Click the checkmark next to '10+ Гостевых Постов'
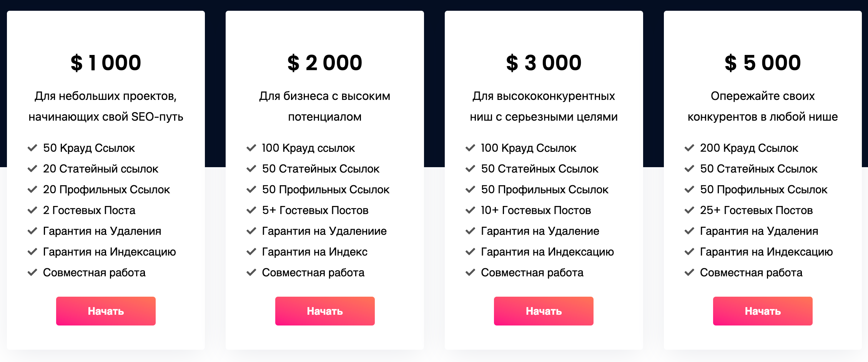868x362 pixels. point(470,210)
